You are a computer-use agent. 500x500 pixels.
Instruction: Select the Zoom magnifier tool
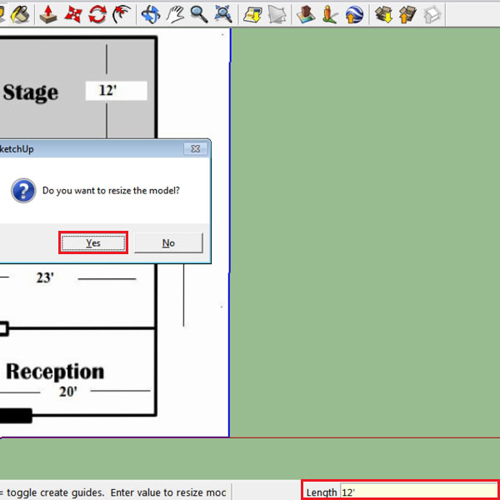(x=199, y=14)
